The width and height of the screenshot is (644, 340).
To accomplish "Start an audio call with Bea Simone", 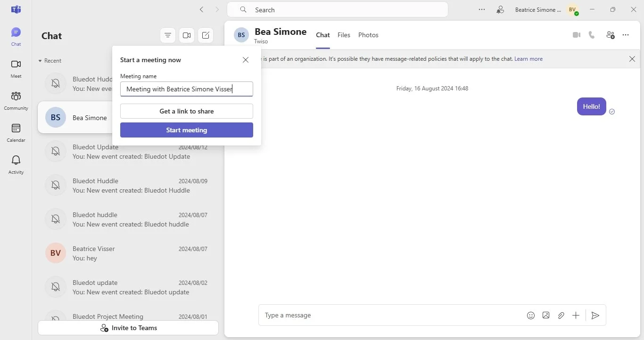I will click(592, 35).
